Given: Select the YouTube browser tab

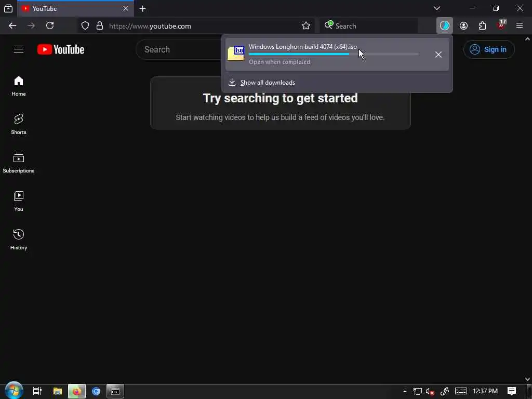Looking at the screenshot, I should click(76, 8).
